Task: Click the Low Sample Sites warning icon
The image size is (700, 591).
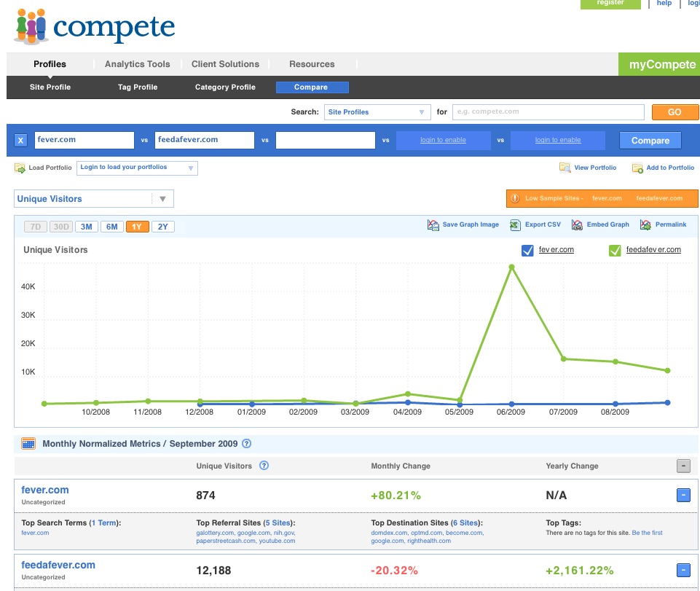Action: point(515,198)
